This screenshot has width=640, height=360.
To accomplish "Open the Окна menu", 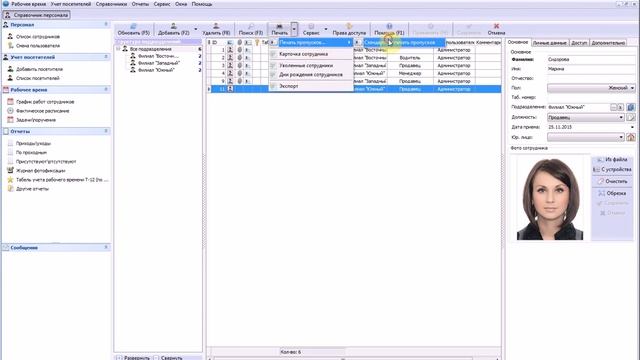I will (x=181, y=4).
